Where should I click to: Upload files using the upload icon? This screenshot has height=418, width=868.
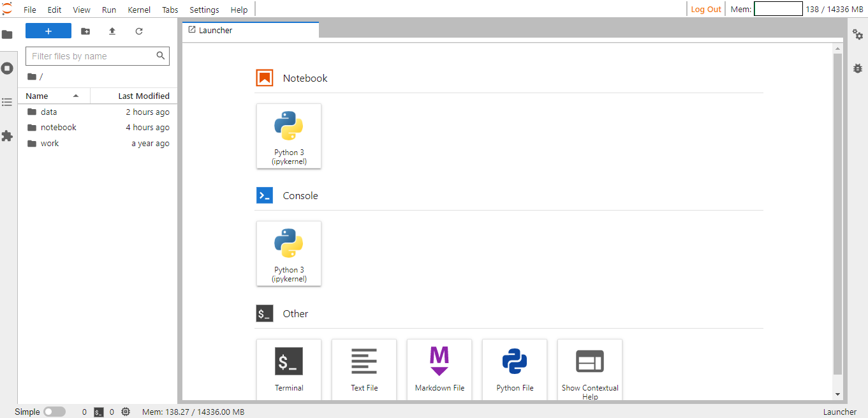[x=112, y=30]
